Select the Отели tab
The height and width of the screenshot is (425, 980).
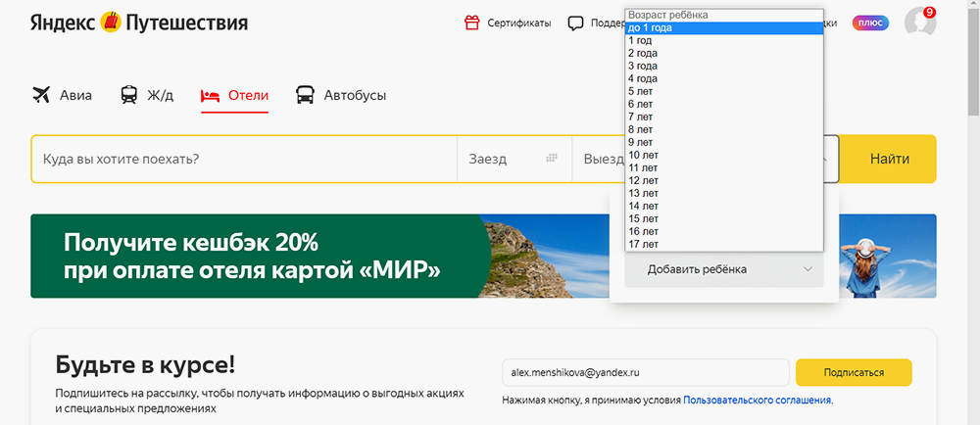coord(234,96)
